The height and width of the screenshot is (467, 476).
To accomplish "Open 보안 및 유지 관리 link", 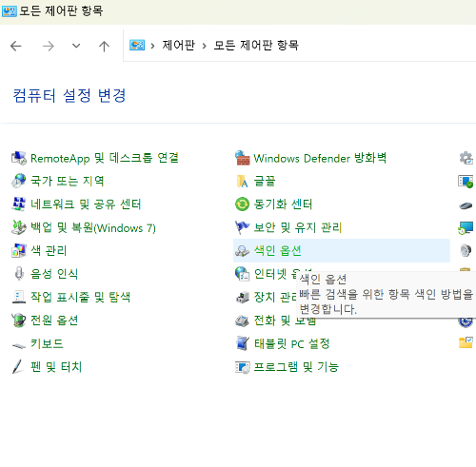I will tap(298, 227).
